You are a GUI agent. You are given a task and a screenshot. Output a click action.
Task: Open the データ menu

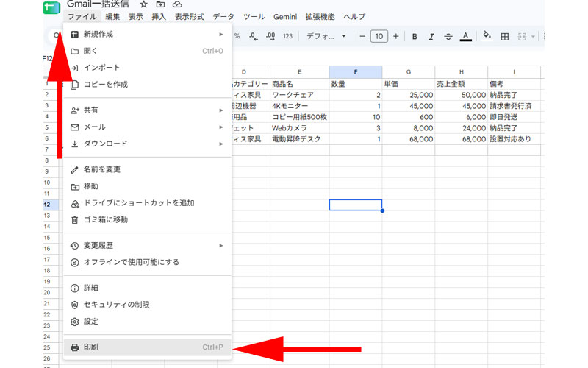223,16
